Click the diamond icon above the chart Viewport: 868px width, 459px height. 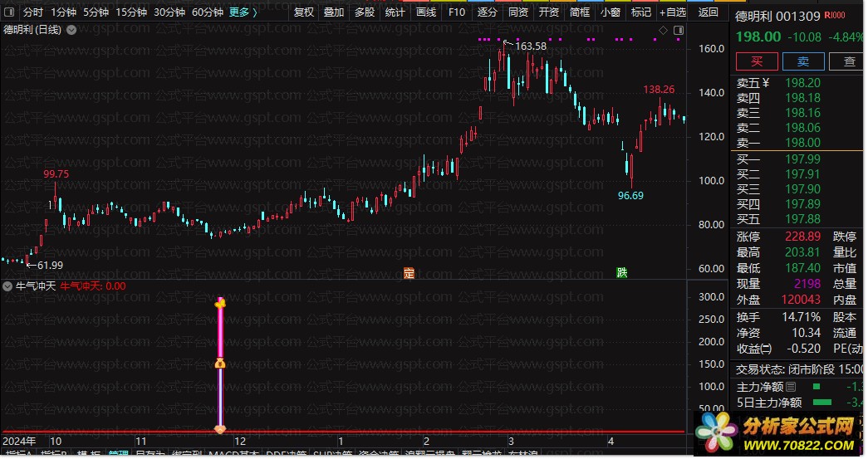point(663,31)
